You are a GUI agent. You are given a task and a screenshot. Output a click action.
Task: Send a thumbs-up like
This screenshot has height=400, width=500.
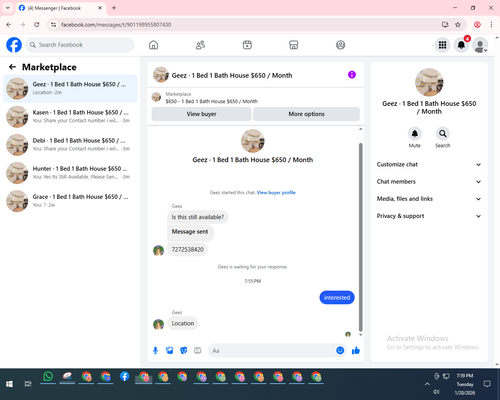click(356, 350)
